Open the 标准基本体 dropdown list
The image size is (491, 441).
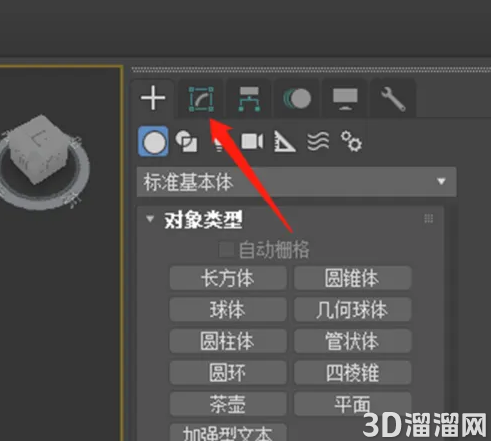click(296, 182)
